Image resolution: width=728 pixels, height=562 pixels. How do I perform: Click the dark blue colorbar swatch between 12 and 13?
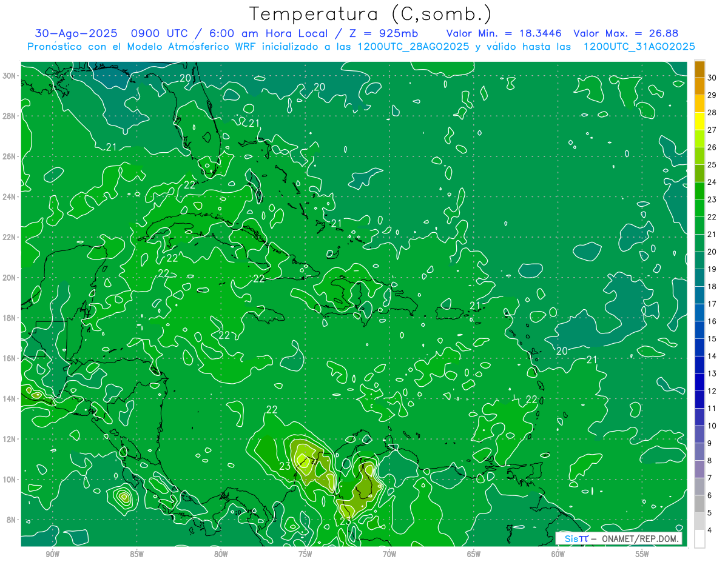click(699, 383)
